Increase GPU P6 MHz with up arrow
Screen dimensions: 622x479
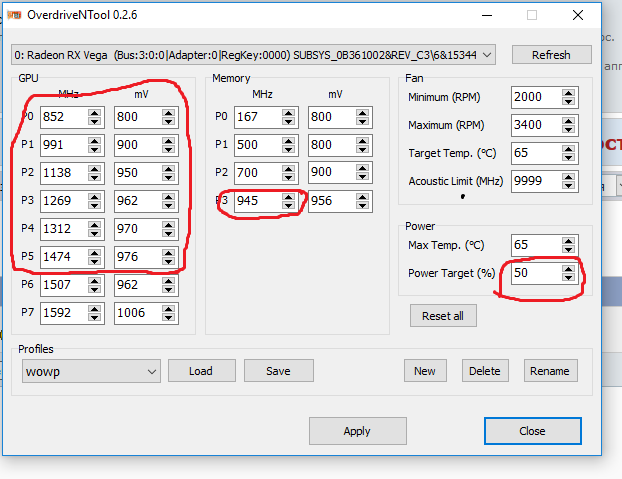click(x=94, y=280)
